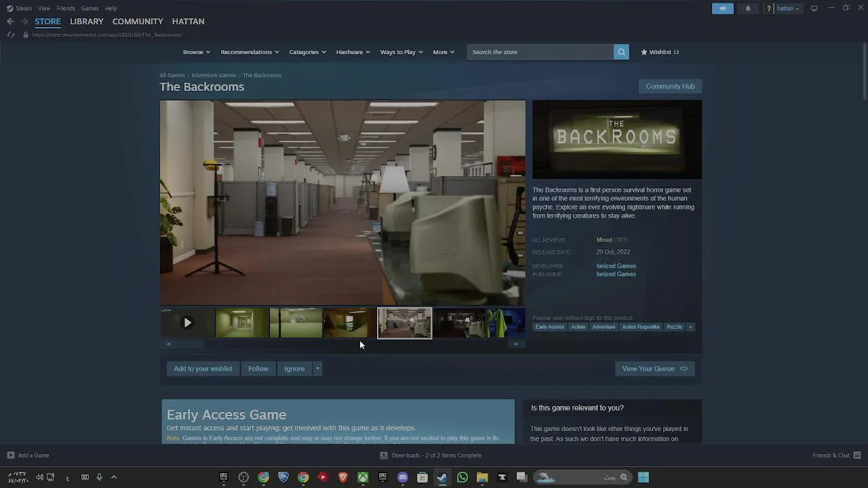Open the View menu
868x488 pixels.
[x=44, y=8]
